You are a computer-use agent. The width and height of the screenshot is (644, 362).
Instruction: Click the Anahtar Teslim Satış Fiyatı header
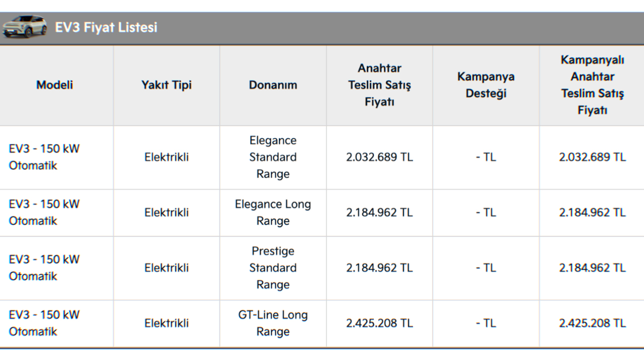click(379, 85)
